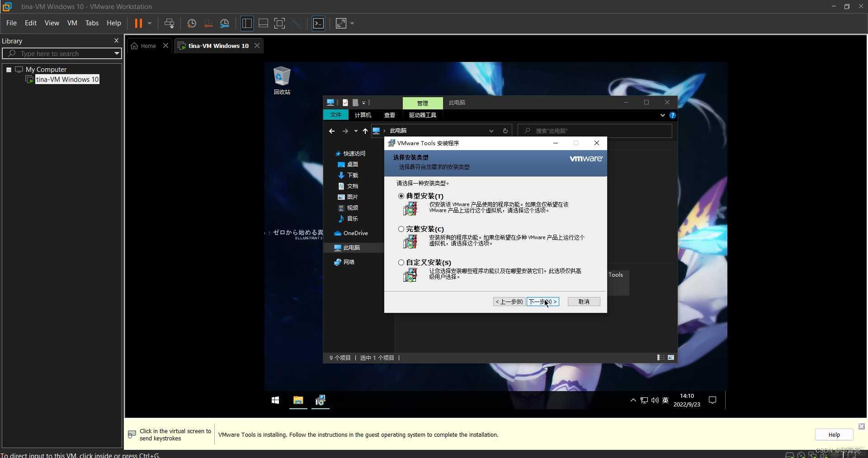Select the 自定义安装 radio option
Viewport: 868px width, 458px height.
click(401, 263)
